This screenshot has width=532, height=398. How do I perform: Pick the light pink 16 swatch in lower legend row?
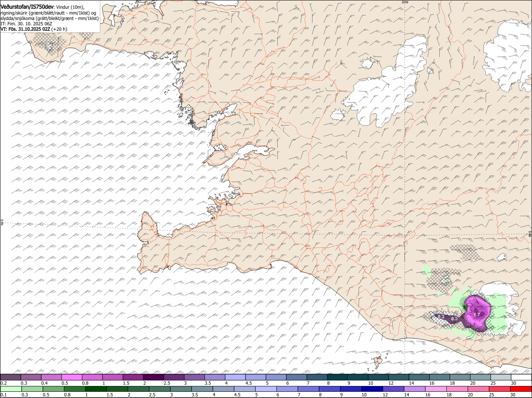[x=435, y=389]
